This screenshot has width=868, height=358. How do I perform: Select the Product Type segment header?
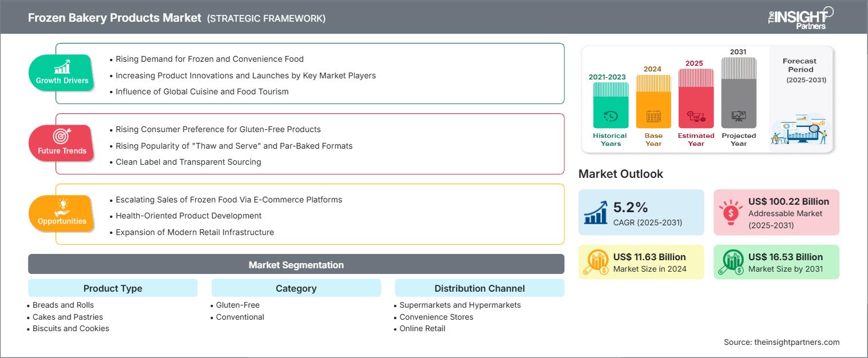pos(113,288)
